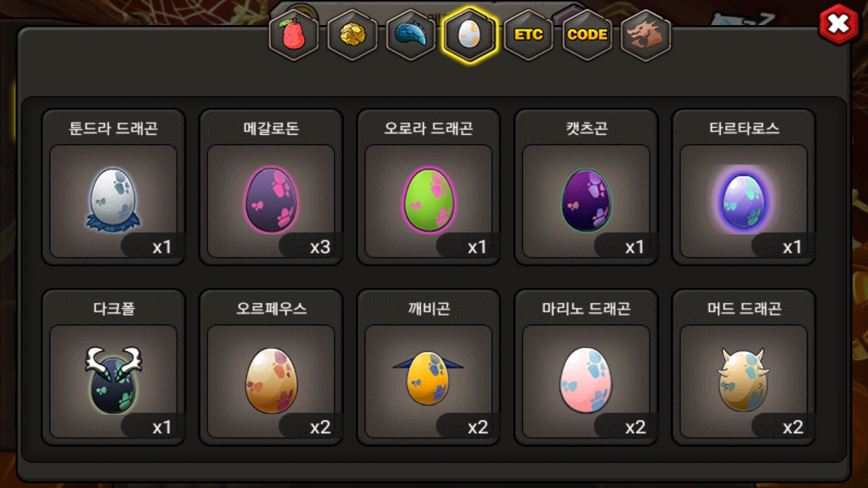Click the 오르페우스 name label
Viewport: 868px width, 488px height.
(271, 308)
